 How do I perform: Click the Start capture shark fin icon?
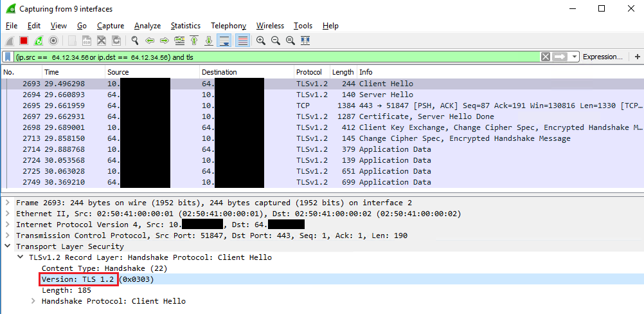[11, 41]
